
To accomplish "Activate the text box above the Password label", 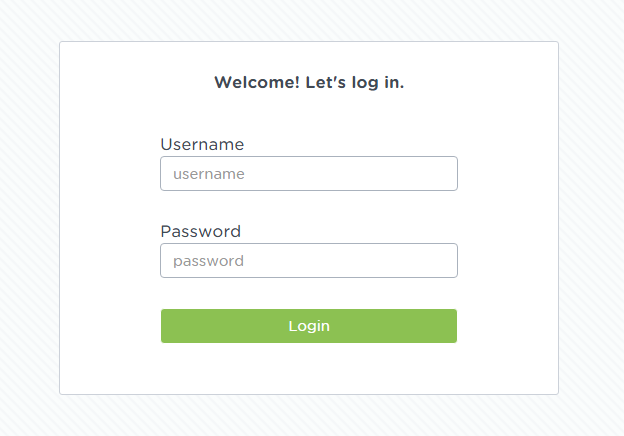I will [x=309, y=173].
